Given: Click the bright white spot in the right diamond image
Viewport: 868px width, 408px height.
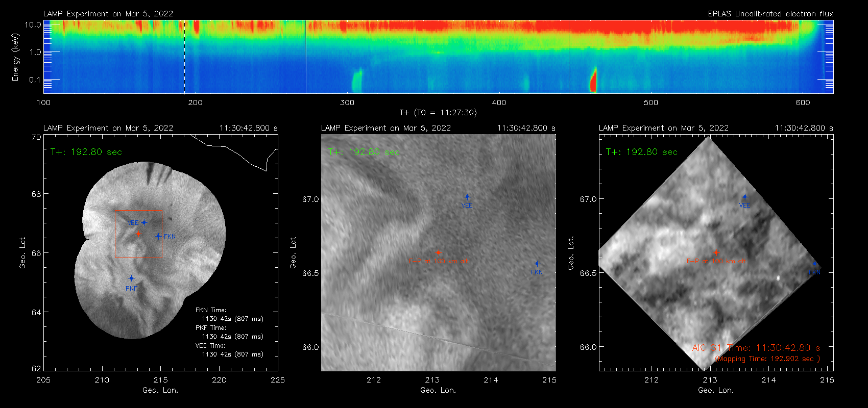Looking at the screenshot, I should point(778,278).
